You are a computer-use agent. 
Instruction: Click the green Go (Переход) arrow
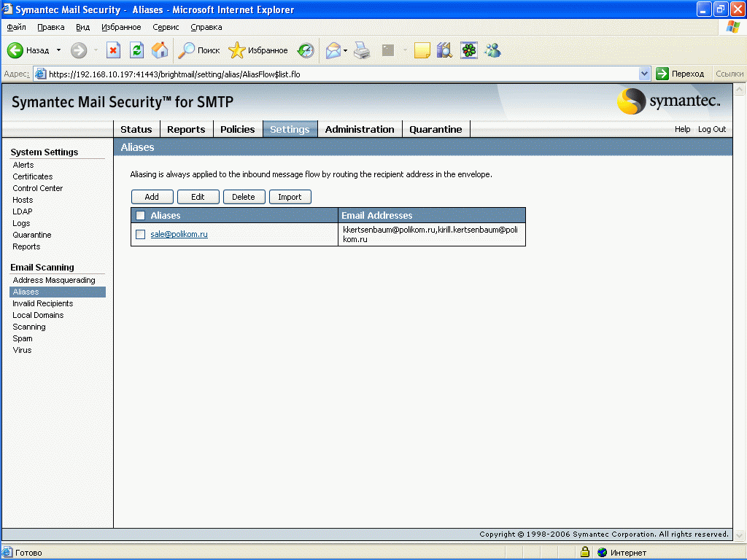coord(662,74)
